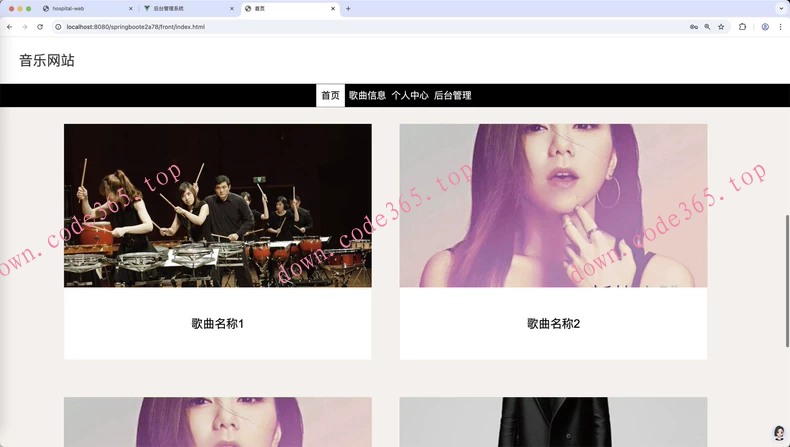Open the bottom-right black jacket song image
This screenshot has height=447, width=790.
click(x=553, y=422)
